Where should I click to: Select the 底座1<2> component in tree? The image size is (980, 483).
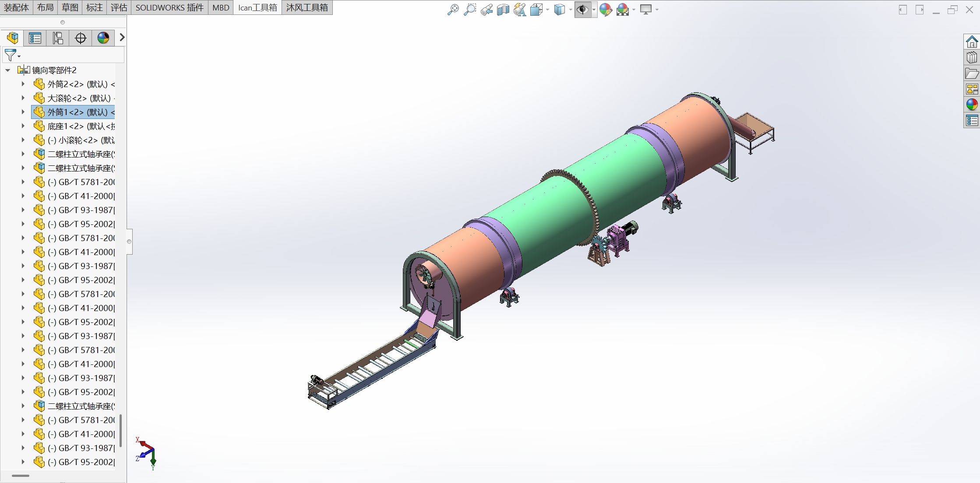pyautogui.click(x=79, y=126)
